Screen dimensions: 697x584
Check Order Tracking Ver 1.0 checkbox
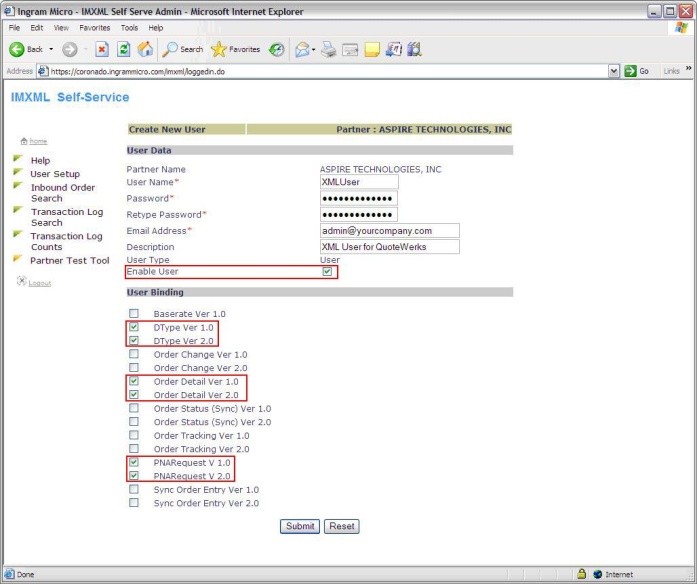click(134, 435)
